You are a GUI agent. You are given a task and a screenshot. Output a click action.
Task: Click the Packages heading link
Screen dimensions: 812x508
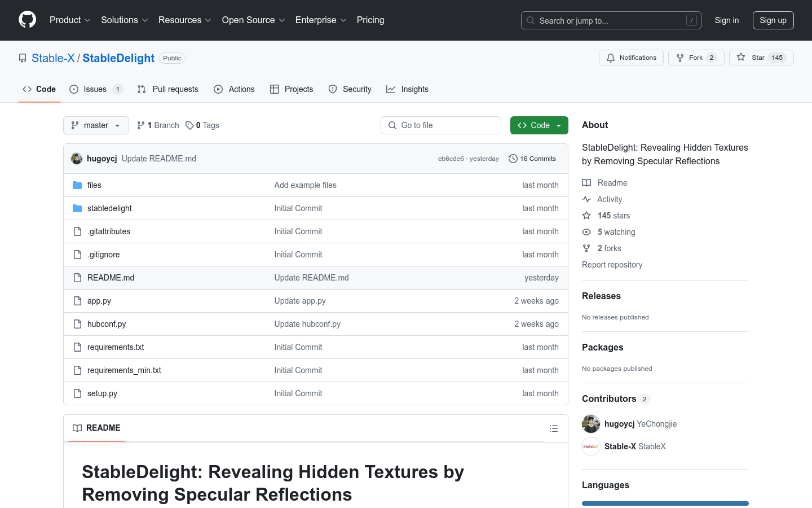602,347
